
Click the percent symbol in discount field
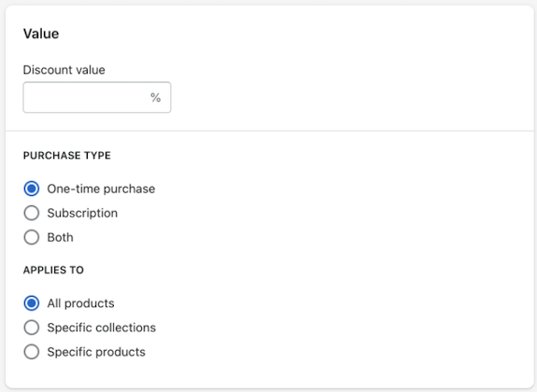click(x=155, y=98)
